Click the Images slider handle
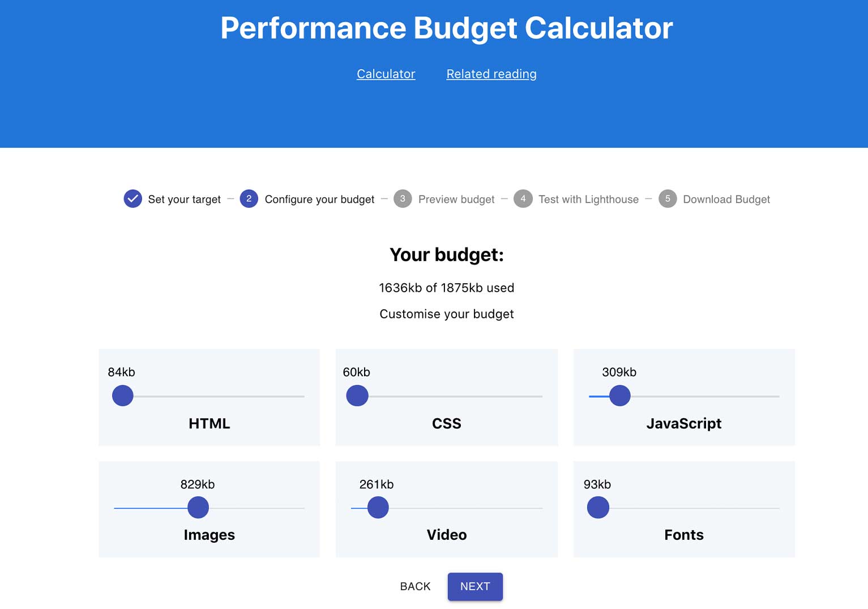 click(198, 507)
